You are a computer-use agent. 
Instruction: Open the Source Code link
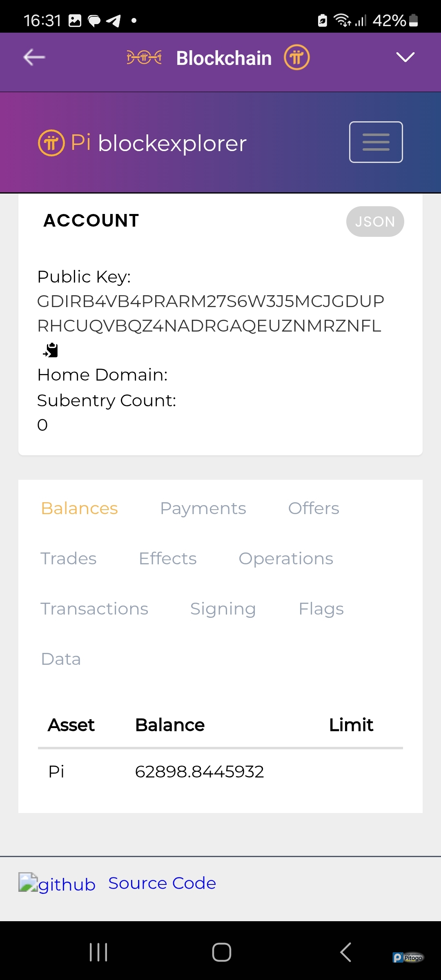[x=162, y=883]
